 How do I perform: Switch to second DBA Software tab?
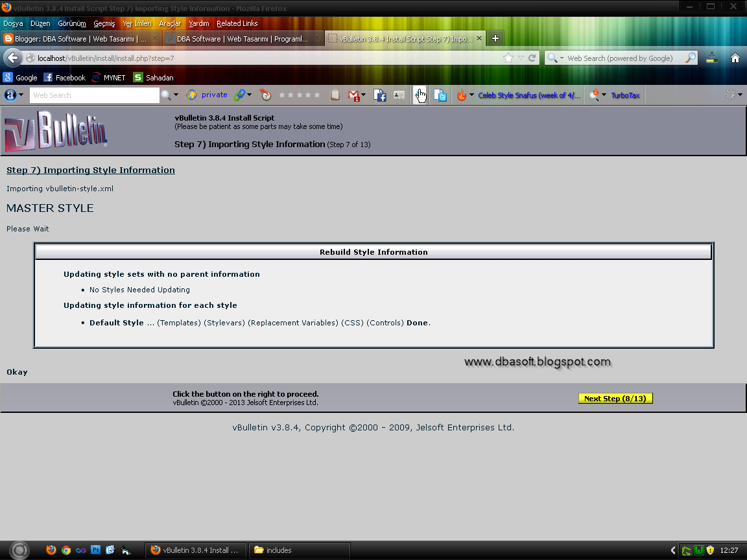point(243,39)
